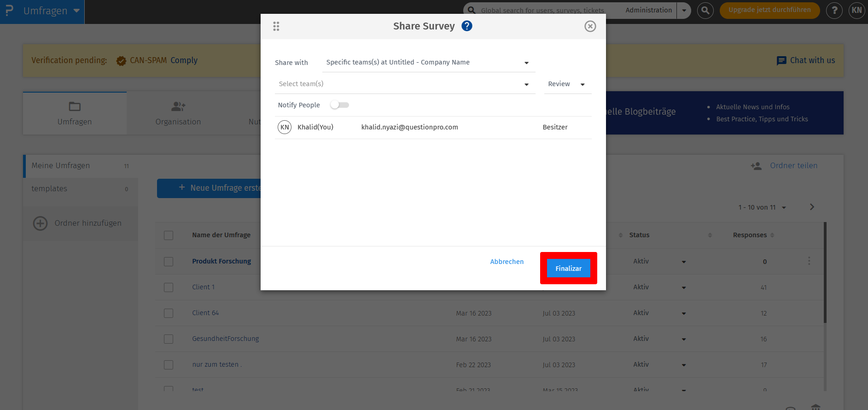The image size is (868, 410).
Task: Click the Organisation people icon
Action: (x=178, y=106)
